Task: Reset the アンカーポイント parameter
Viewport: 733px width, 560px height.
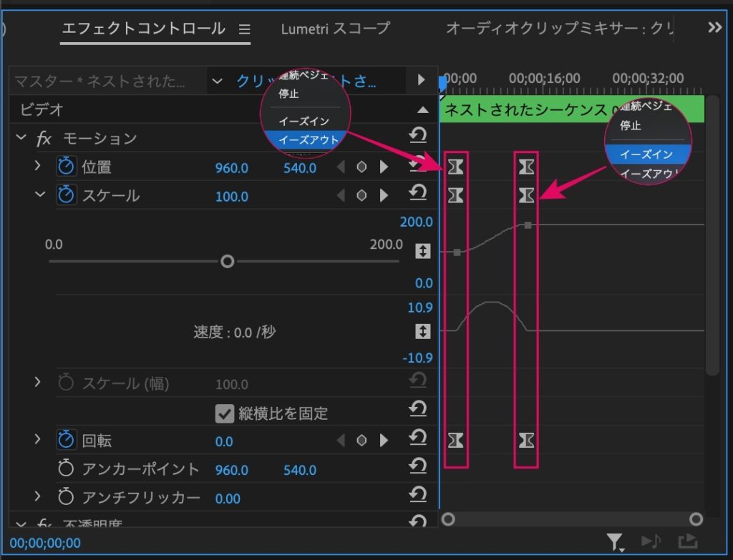Action: [418, 466]
